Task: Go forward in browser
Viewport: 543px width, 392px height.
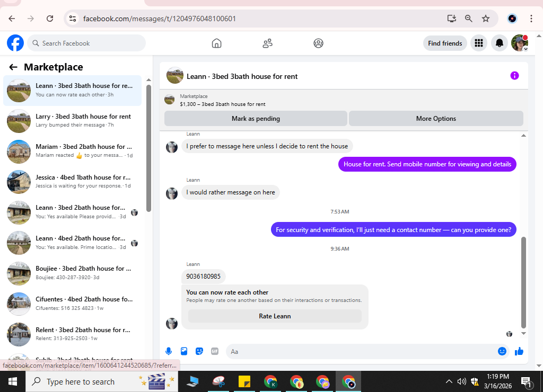Action: (x=31, y=19)
